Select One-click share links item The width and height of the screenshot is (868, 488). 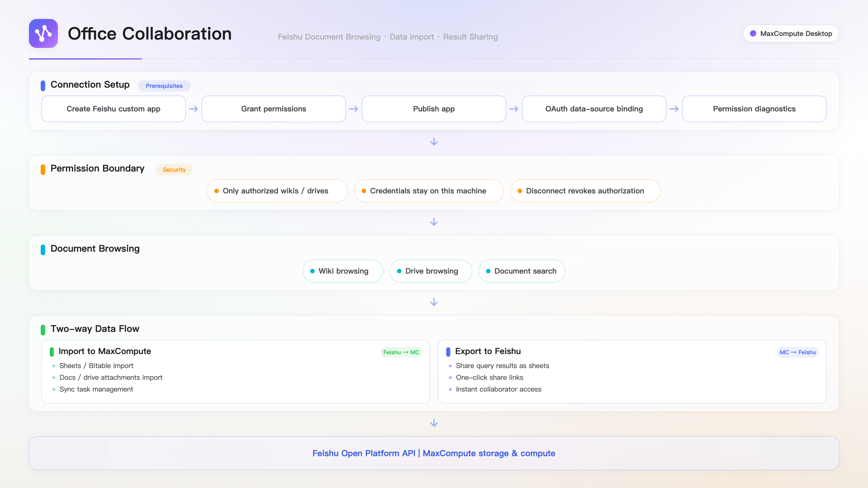tap(489, 378)
